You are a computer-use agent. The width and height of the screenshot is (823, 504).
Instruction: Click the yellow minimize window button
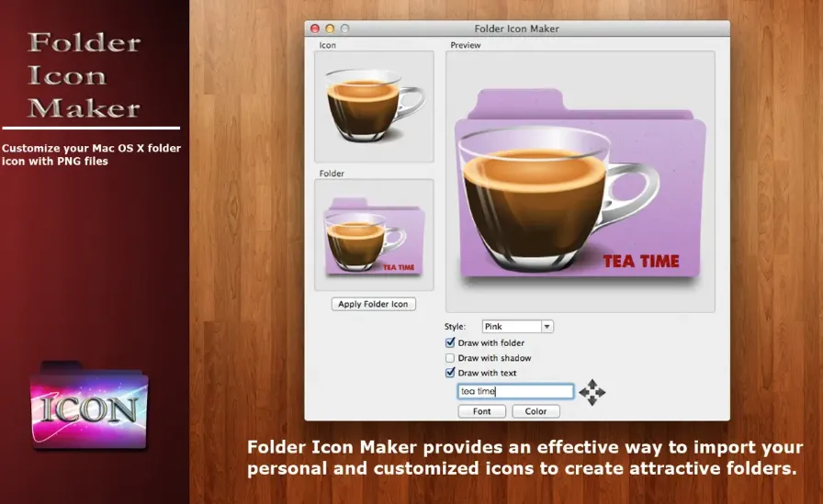coord(330,28)
